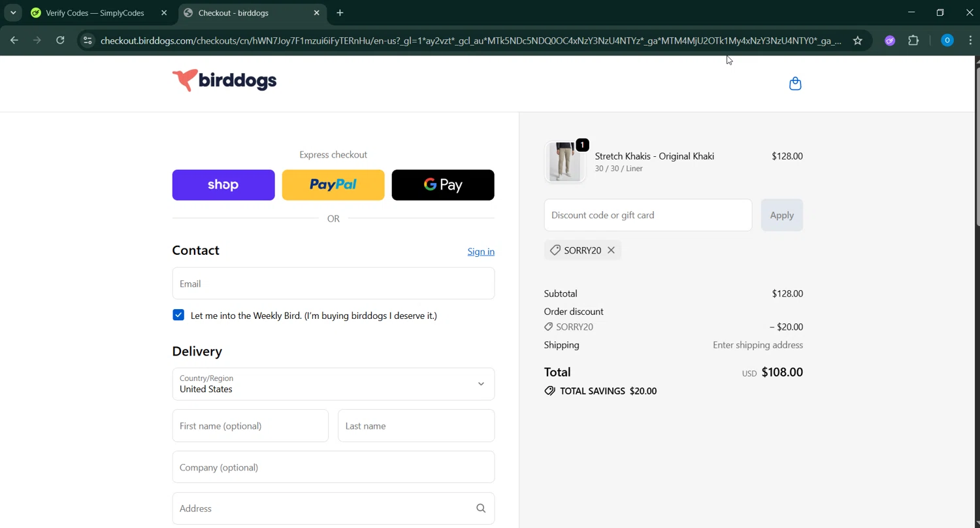The image size is (980, 528).
Task: Open the tab search dropdown arrow
Action: (13, 12)
